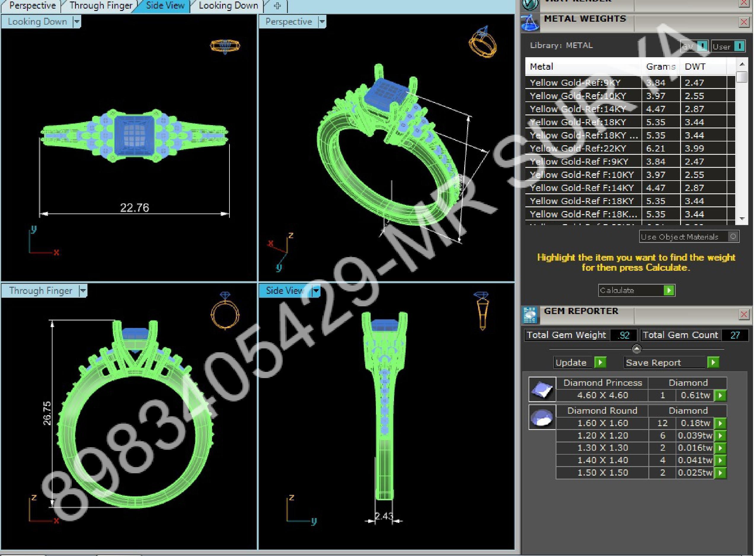Viewport: 756px width, 556px height.
Task: Click green arrow for 1.50 X 1.50 row
Action: [x=720, y=473]
